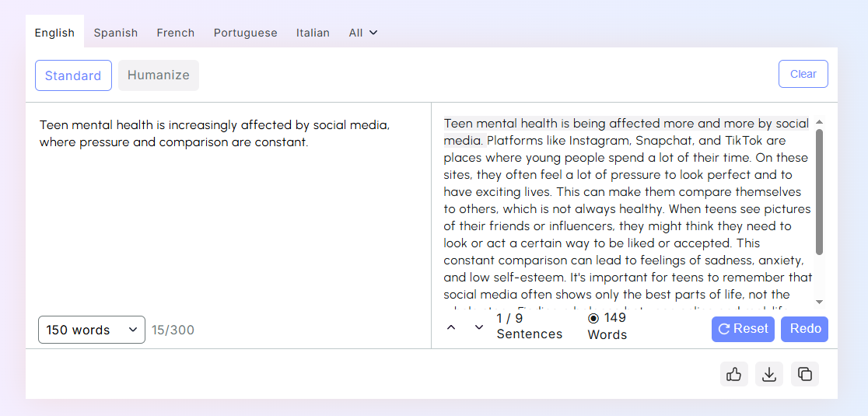Click into the input text area
868x416 pixels.
click(x=228, y=210)
